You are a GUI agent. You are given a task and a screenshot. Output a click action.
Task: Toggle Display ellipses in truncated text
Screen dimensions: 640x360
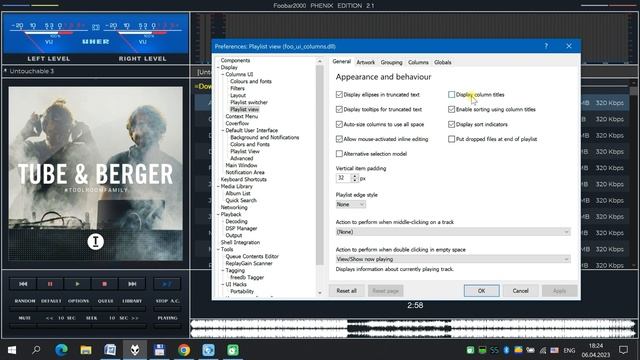tap(339, 95)
